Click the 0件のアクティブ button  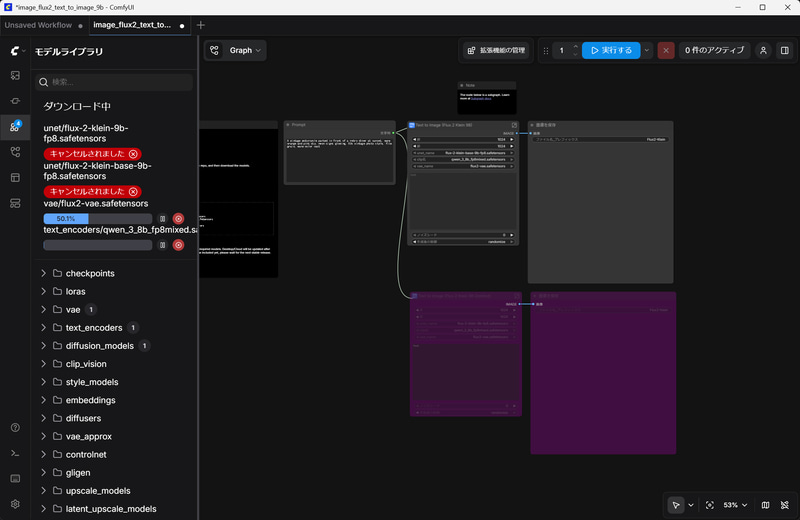[x=714, y=51]
